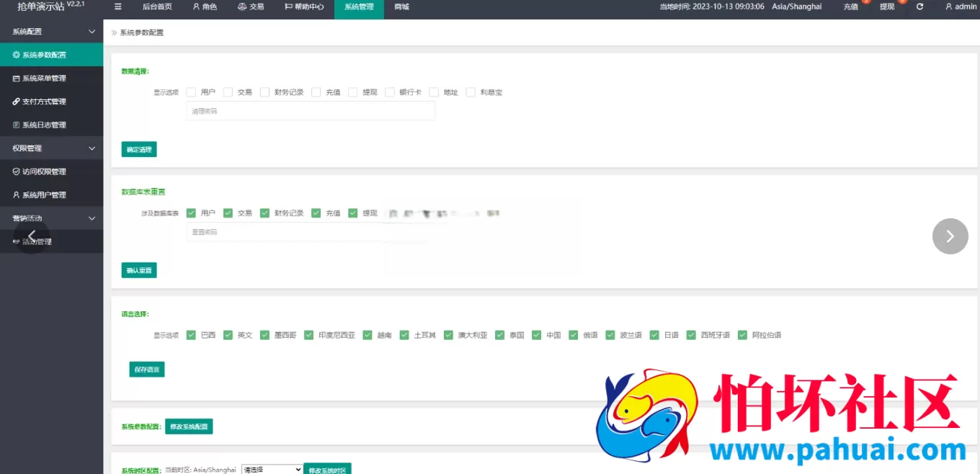Viewport: 980px width, 474px height.
Task: Check the 用户 box under 数据清理
Action: coord(191,92)
